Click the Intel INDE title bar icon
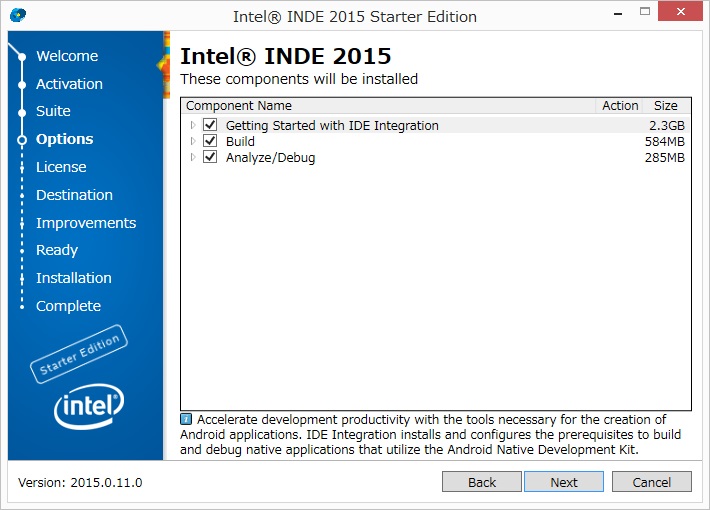 coord(18,16)
